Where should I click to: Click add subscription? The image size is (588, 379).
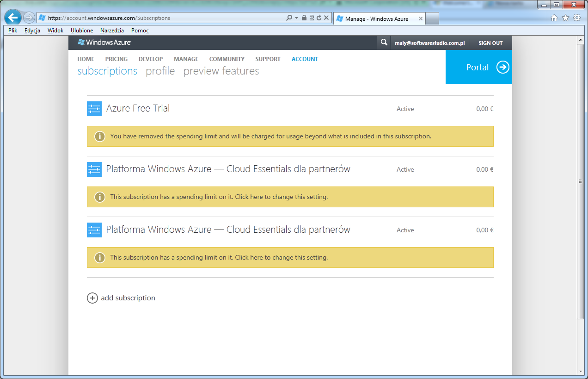pyautogui.click(x=121, y=298)
